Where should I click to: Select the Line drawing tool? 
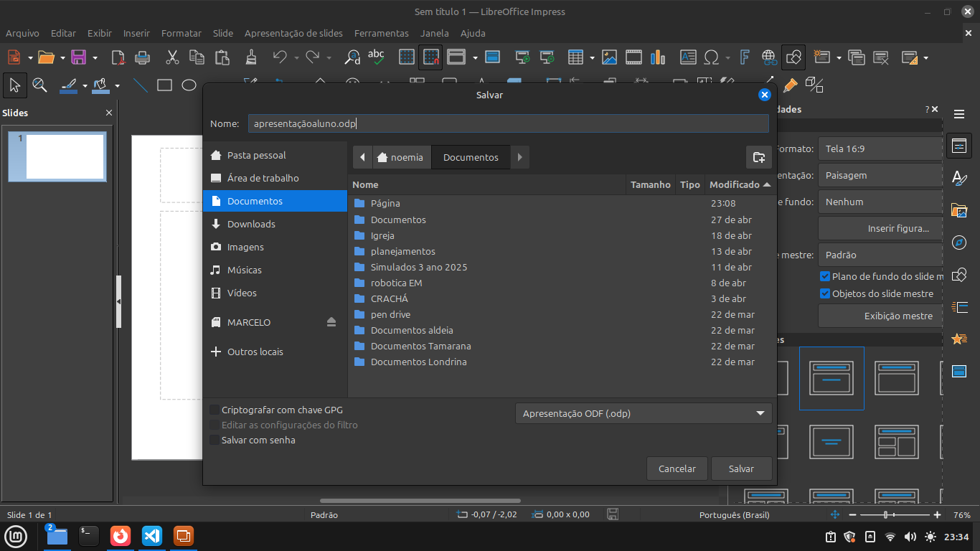pos(141,85)
